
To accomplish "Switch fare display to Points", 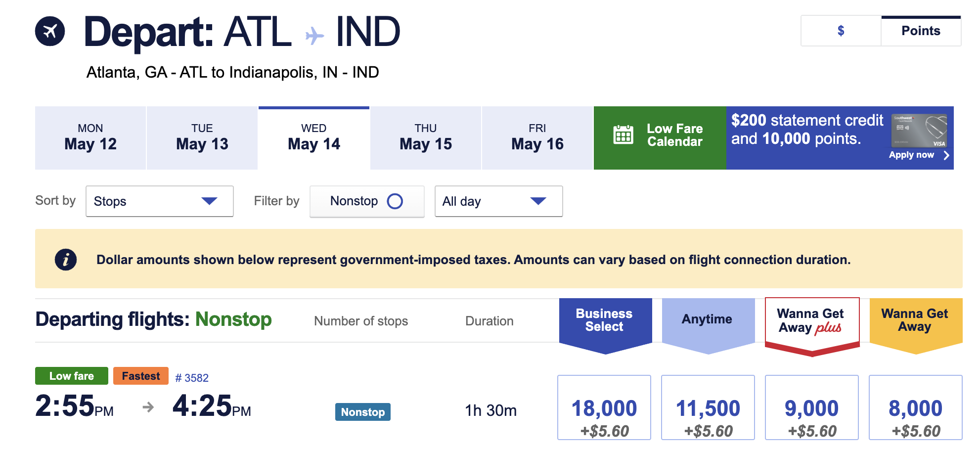I will [921, 31].
